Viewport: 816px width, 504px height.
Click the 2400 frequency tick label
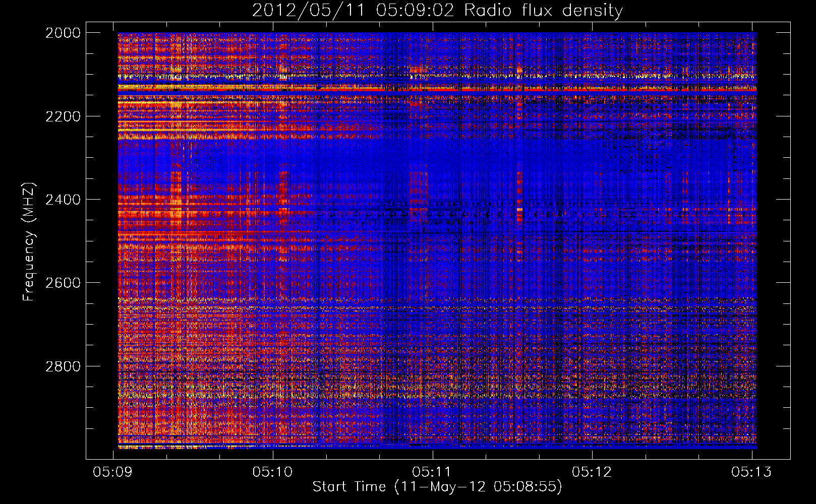point(63,200)
